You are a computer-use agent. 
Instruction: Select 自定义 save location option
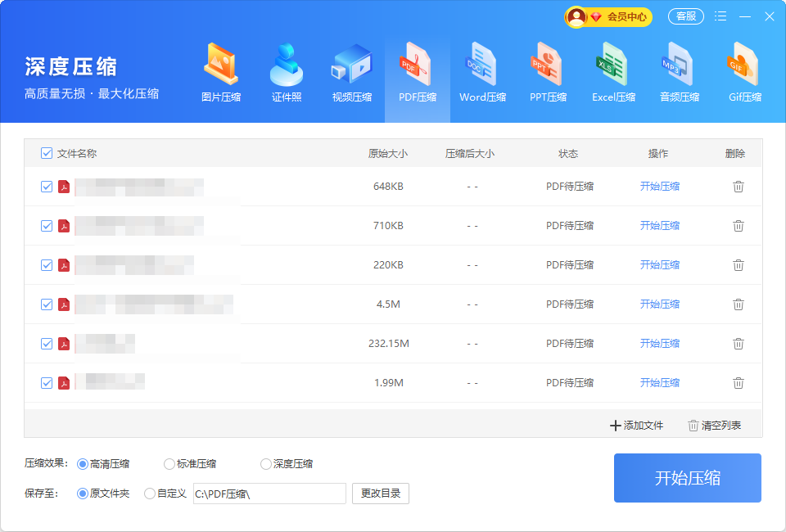click(x=150, y=494)
